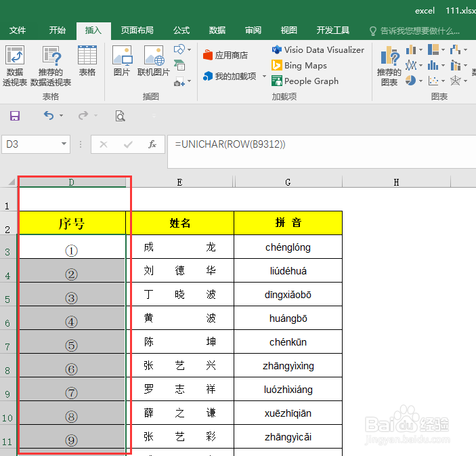Viewport: 476px width, 456px height.
Task: Expand My Add-ins dropdown arrow
Action: (x=264, y=77)
